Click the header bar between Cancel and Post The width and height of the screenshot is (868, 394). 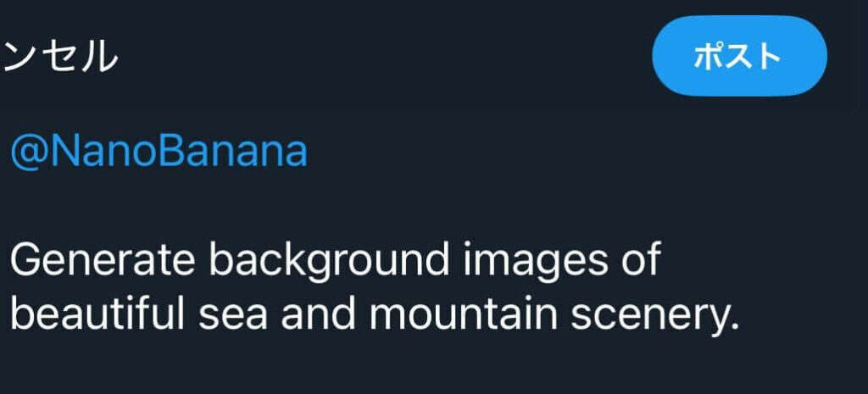coord(381,57)
